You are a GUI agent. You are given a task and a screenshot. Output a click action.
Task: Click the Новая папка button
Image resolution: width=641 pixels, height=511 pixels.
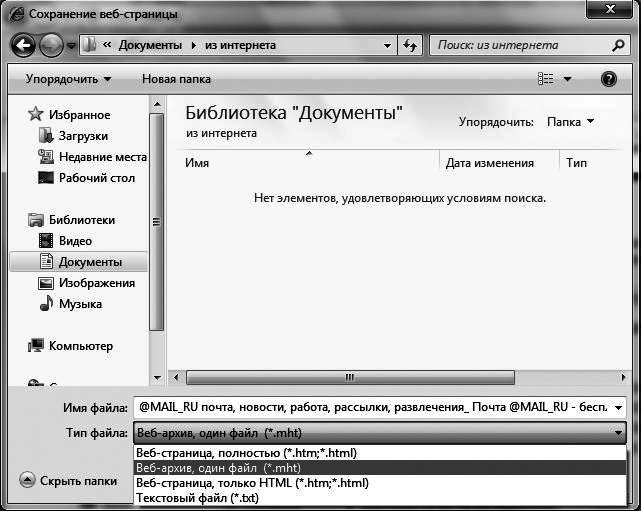176,79
